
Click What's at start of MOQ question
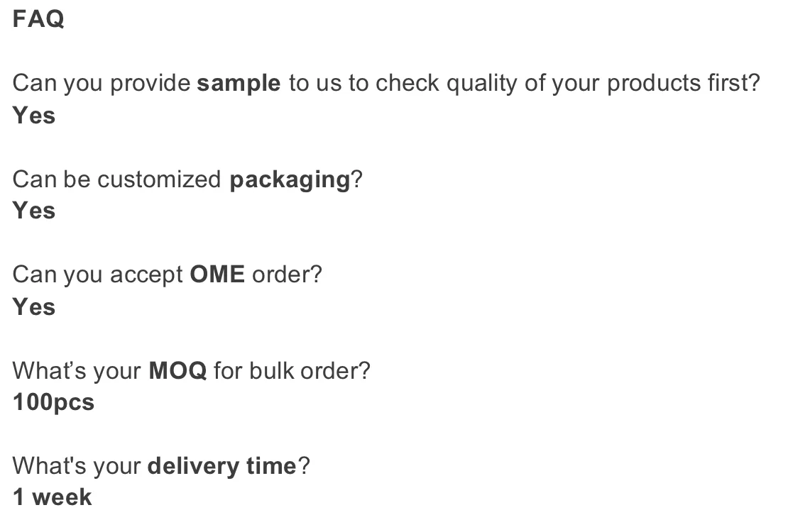point(49,371)
